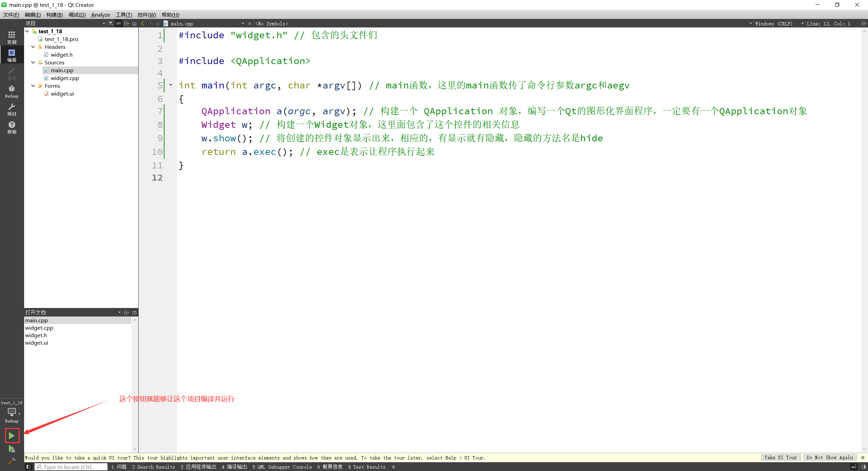Viewport: 868px width, 471px height.
Task: Switch to Edit mode in the sidebar
Action: (x=12, y=55)
